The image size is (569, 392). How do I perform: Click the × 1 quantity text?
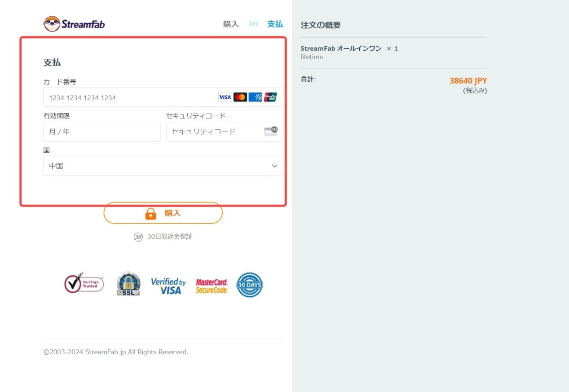(392, 48)
